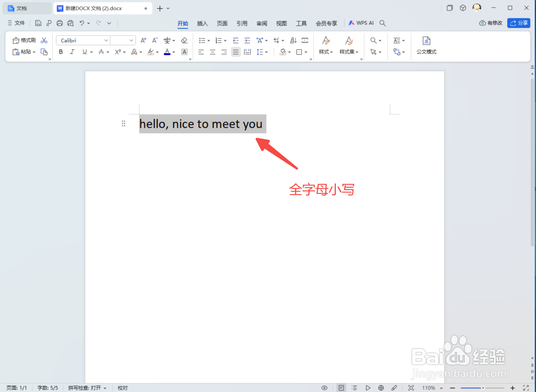Image resolution: width=536 pixels, height=392 pixels.
Task: Switch to the 审阅 (Review) tab
Action: click(262, 23)
